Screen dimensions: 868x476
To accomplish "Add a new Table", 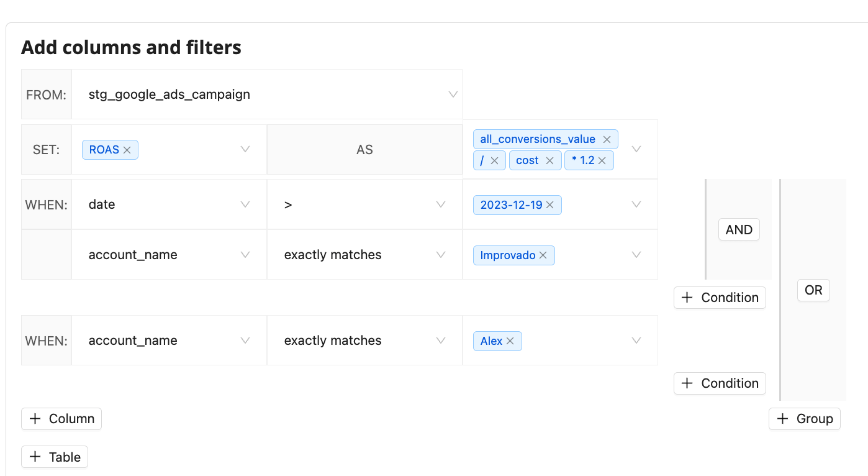I will click(55, 457).
